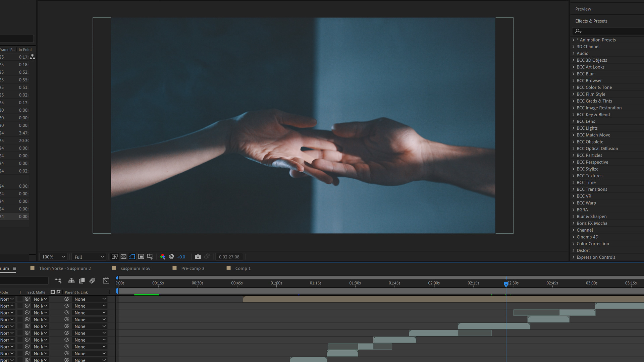Enable frame blending for the composition

(x=82, y=281)
